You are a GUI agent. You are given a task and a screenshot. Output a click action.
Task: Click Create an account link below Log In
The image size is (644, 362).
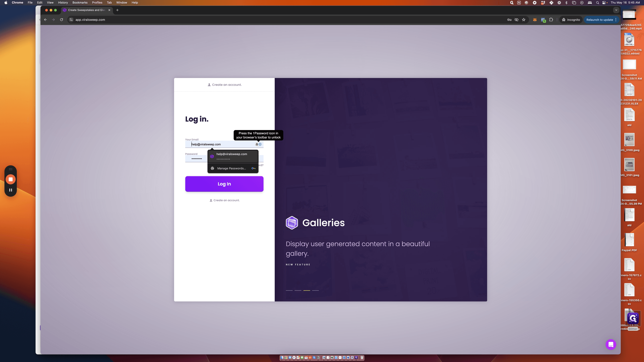click(x=225, y=200)
